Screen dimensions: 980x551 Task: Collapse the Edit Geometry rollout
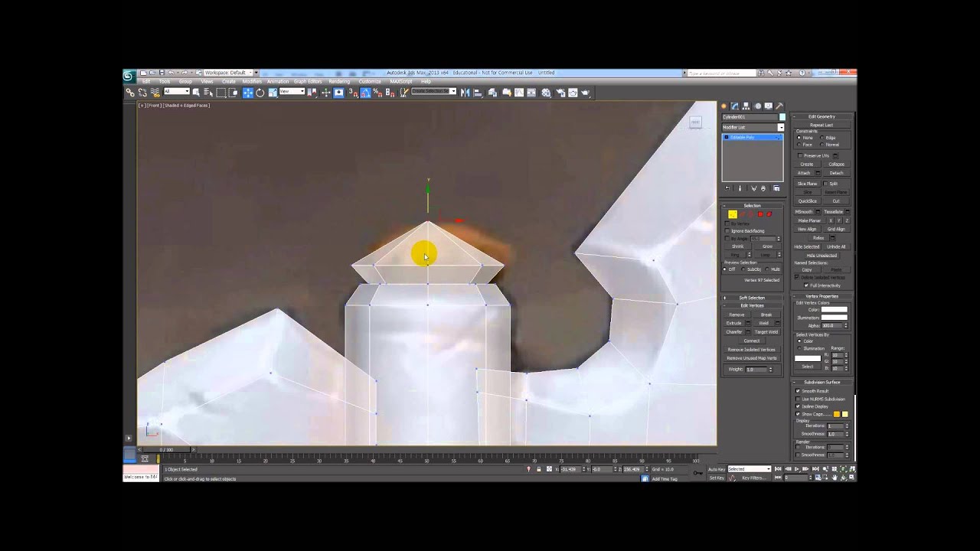click(822, 116)
